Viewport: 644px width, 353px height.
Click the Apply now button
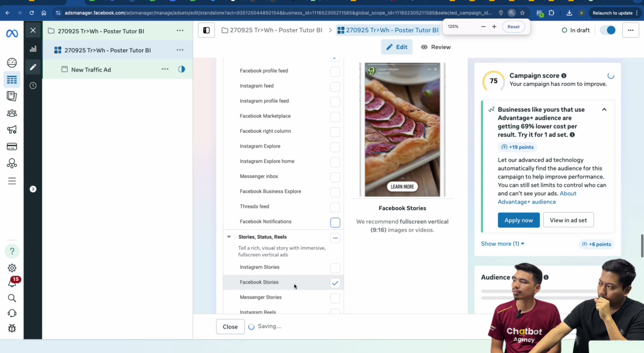tap(519, 220)
